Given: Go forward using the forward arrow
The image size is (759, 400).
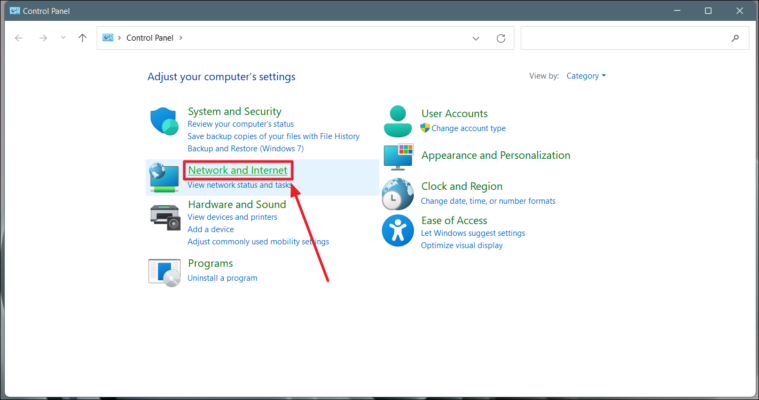Looking at the screenshot, I should tap(43, 38).
